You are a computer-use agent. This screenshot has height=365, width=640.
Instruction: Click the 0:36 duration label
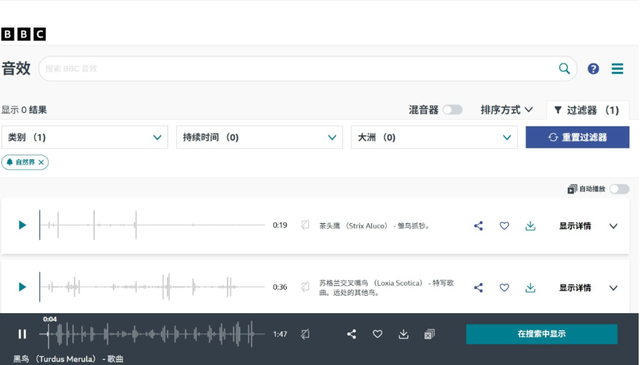[280, 287]
